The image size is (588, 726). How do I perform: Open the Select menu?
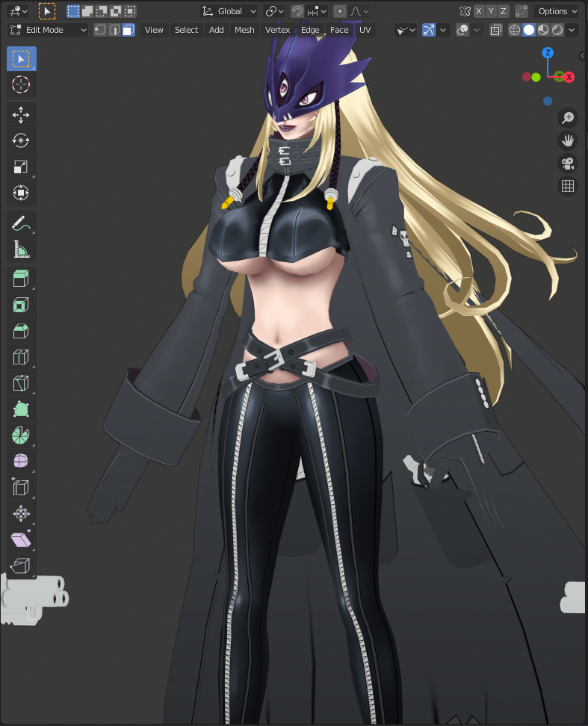pos(186,30)
